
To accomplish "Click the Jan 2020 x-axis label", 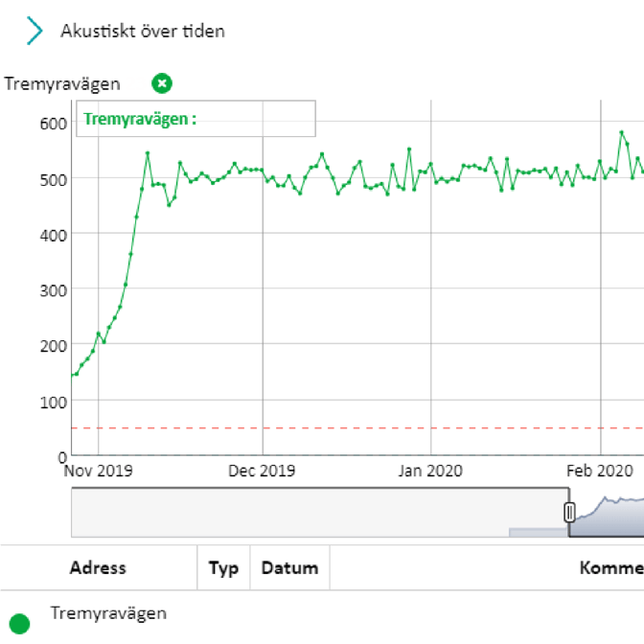I will (430, 471).
